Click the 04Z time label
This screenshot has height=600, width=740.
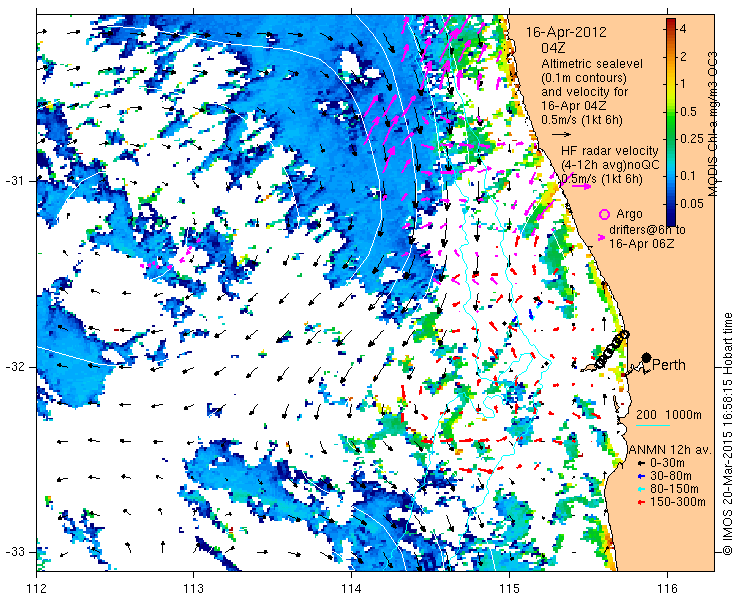pyautogui.click(x=553, y=48)
